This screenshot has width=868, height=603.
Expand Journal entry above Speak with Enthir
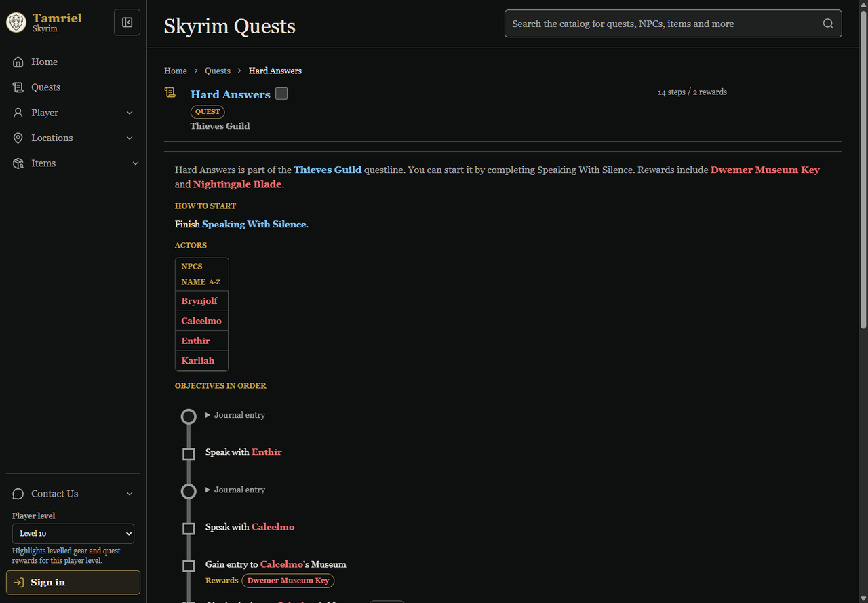pos(235,415)
